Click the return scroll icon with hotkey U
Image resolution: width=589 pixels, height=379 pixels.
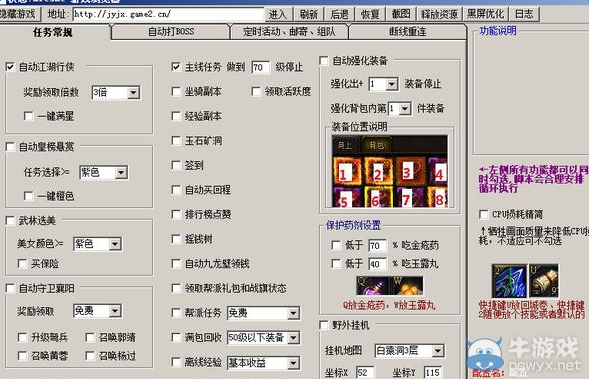pos(544,281)
